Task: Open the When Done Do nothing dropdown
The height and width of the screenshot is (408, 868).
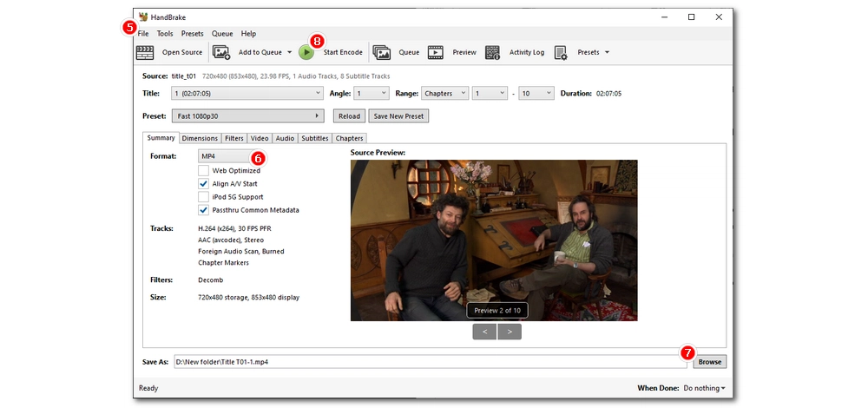Action: coord(705,388)
